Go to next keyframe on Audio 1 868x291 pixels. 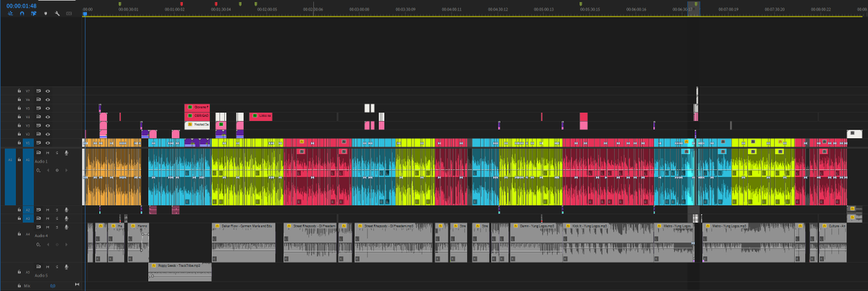pos(66,170)
